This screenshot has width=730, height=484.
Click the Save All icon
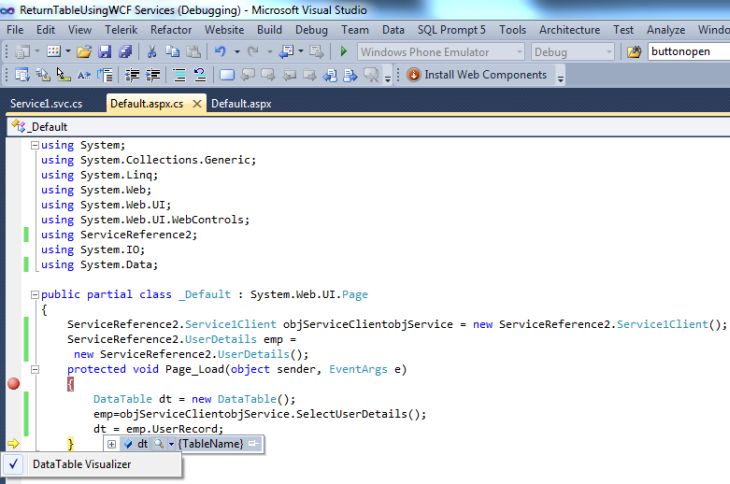coord(125,51)
